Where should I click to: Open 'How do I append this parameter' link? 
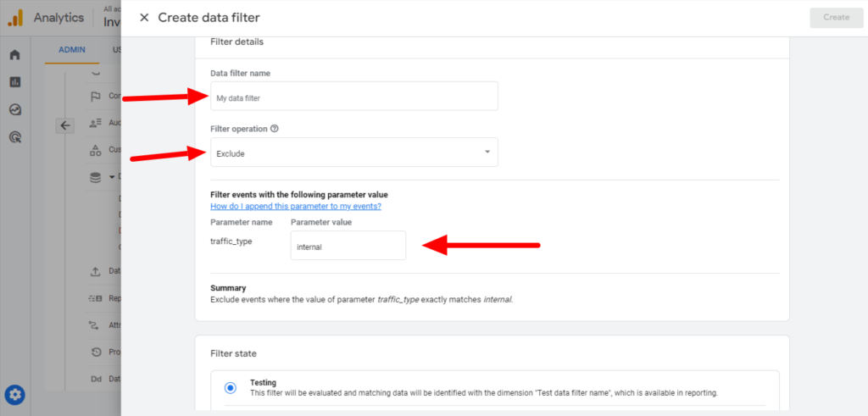pos(296,207)
